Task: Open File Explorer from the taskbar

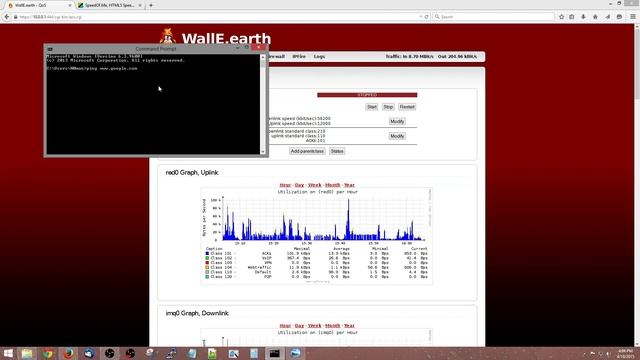Action: click(x=27, y=353)
